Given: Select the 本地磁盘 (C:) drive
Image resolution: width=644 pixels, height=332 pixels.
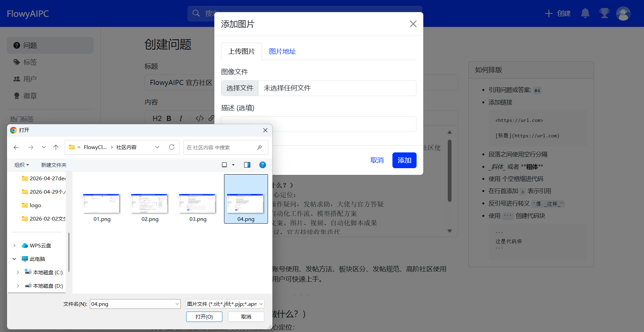Looking at the screenshot, I should 44,272.
